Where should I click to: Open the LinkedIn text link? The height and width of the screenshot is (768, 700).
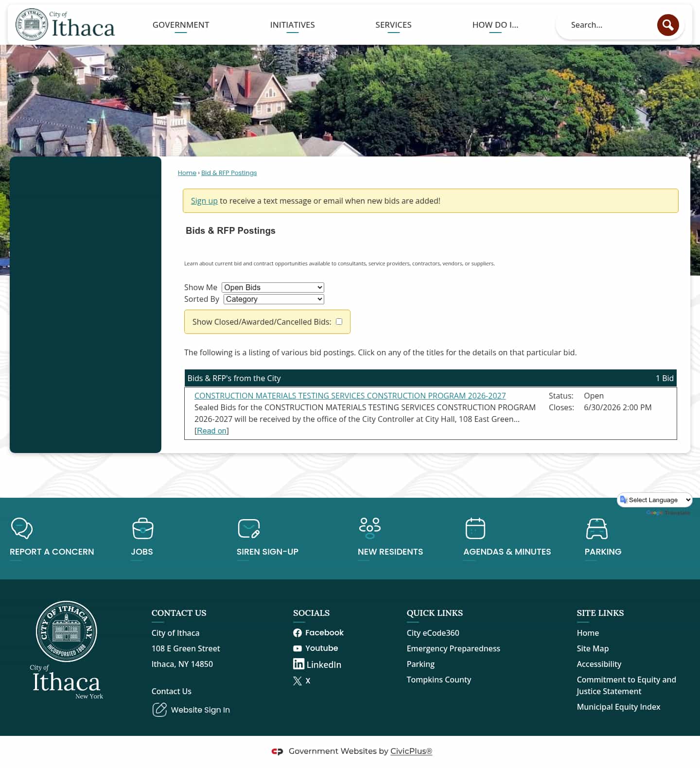click(324, 664)
